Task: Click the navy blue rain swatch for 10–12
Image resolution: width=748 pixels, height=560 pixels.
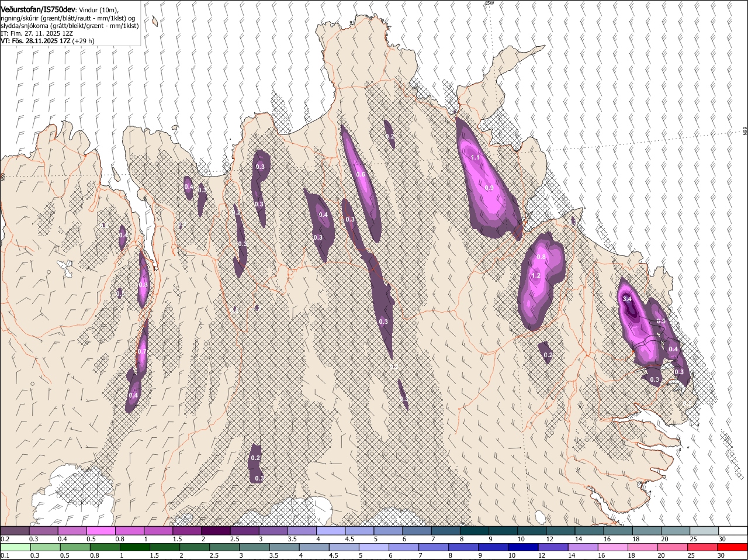Action: coord(524,547)
